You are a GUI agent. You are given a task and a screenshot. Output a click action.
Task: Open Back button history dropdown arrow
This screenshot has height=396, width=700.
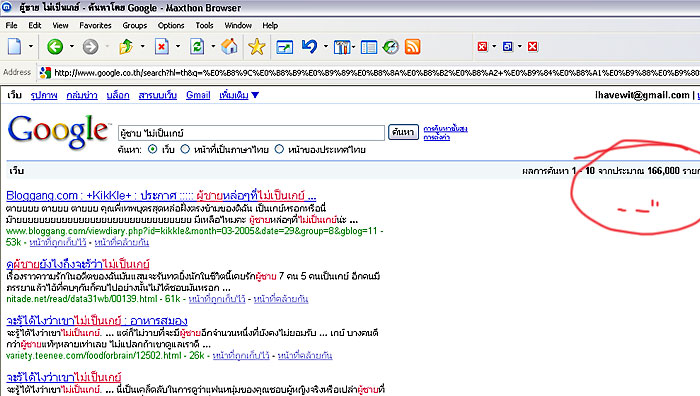click(72, 46)
